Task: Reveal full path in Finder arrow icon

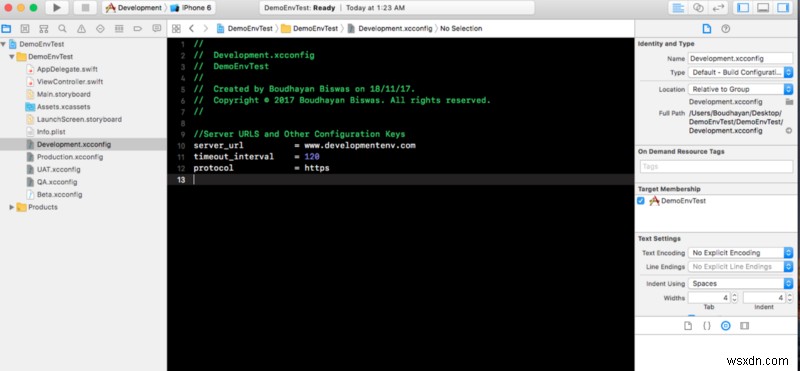Action: 789,131
